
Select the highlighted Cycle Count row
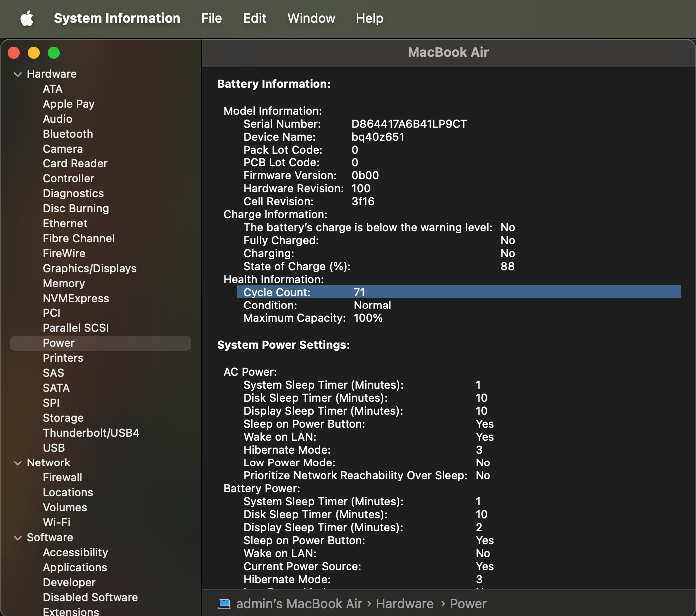pos(459,292)
